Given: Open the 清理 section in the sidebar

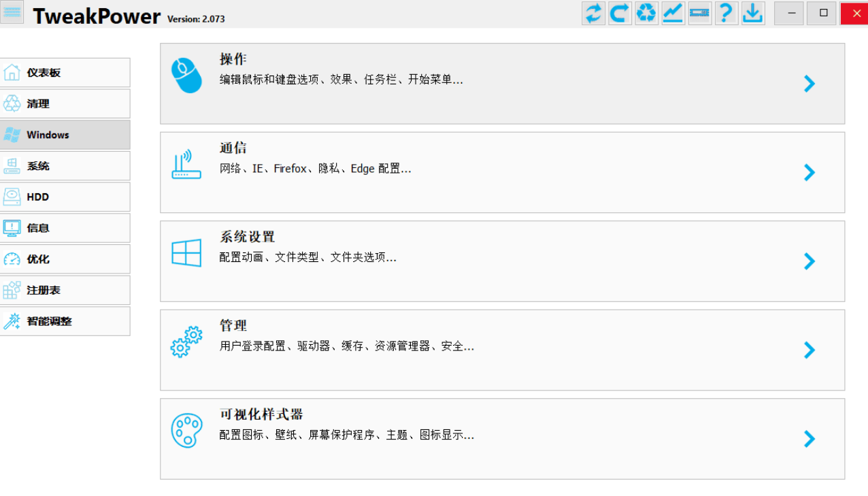Looking at the screenshot, I should [65, 103].
